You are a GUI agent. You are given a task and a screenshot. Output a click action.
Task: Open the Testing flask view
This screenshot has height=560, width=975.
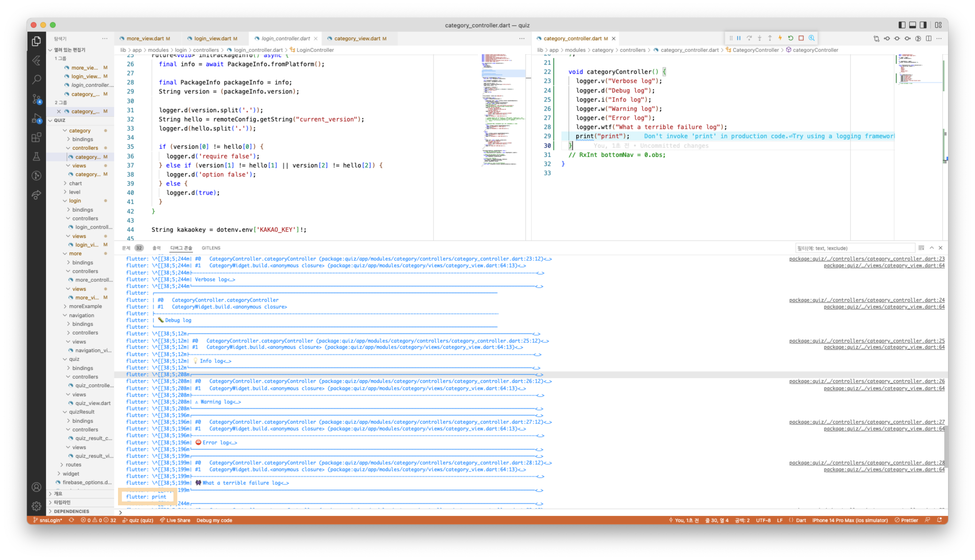(36, 156)
